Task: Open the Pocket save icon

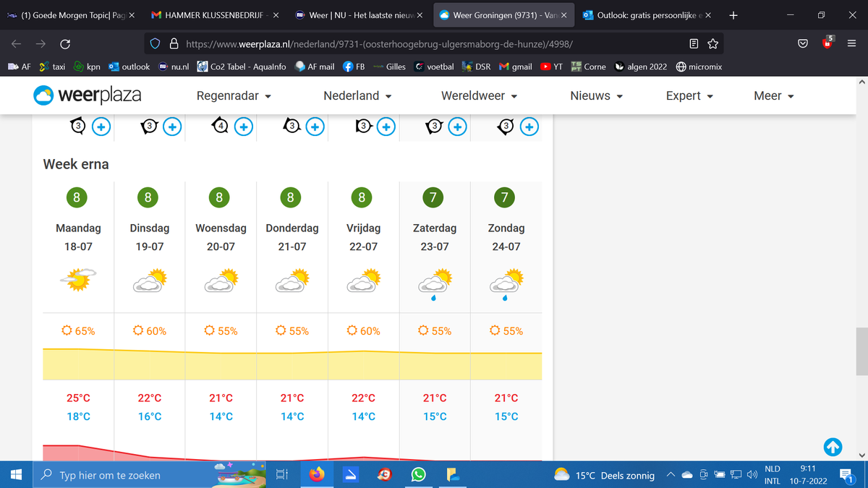Action: [x=803, y=44]
